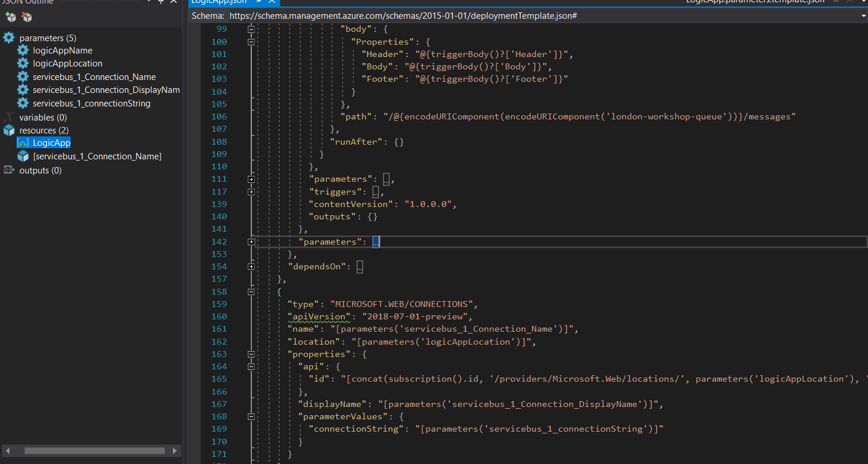Click the cube icon beside resources (2)
The image size is (868, 464).
[9, 131]
